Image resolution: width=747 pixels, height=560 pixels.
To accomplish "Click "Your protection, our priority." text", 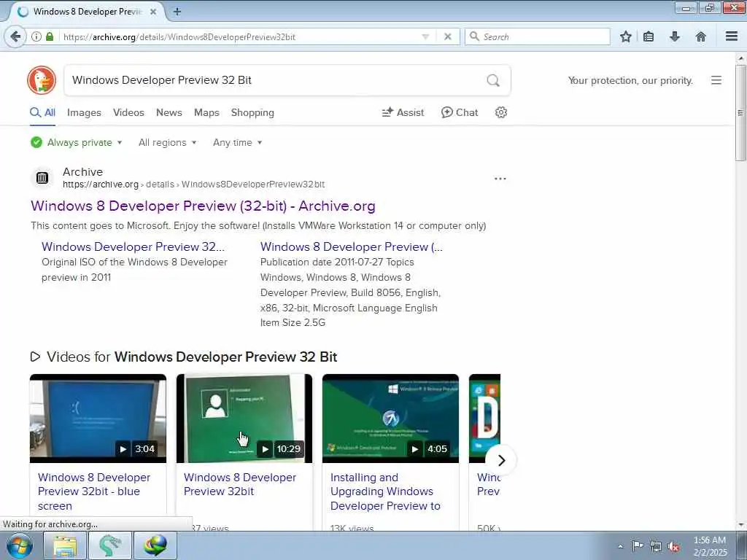I will point(630,80).
